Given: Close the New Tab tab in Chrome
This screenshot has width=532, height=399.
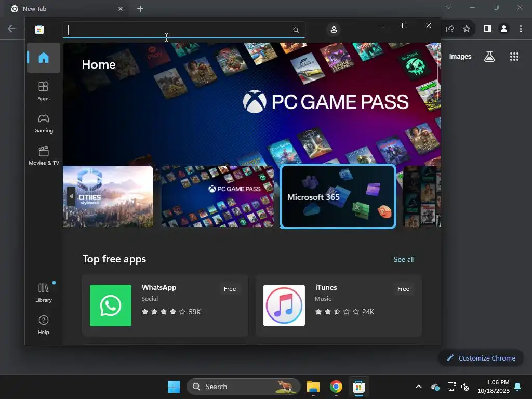Looking at the screenshot, I should click(x=121, y=9).
